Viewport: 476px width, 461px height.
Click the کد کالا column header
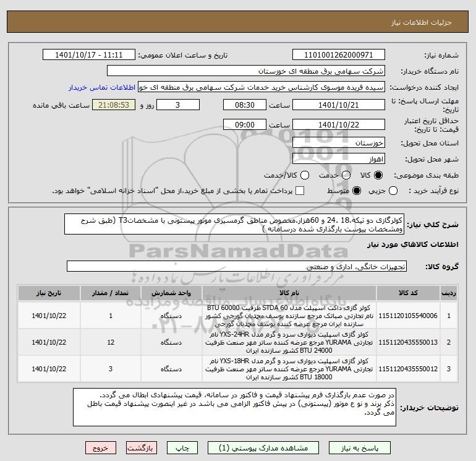[408, 293]
